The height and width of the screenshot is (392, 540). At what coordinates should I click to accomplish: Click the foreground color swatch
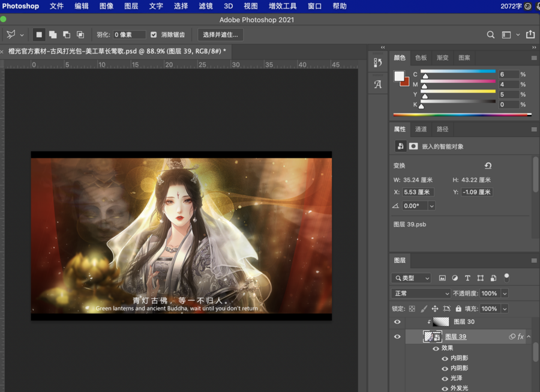(x=399, y=76)
